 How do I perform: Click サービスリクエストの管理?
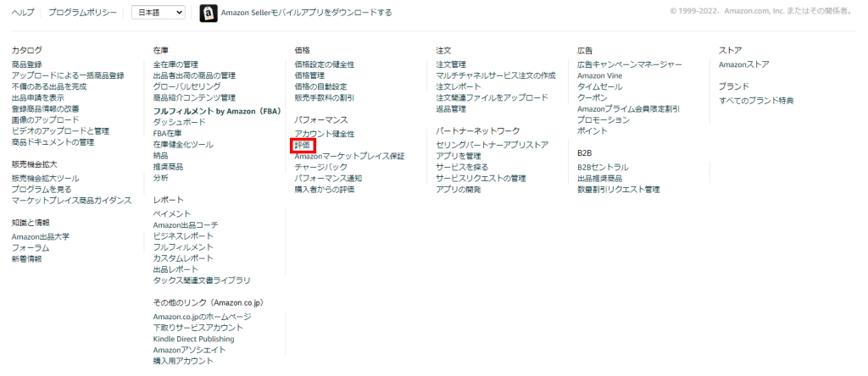(x=481, y=179)
